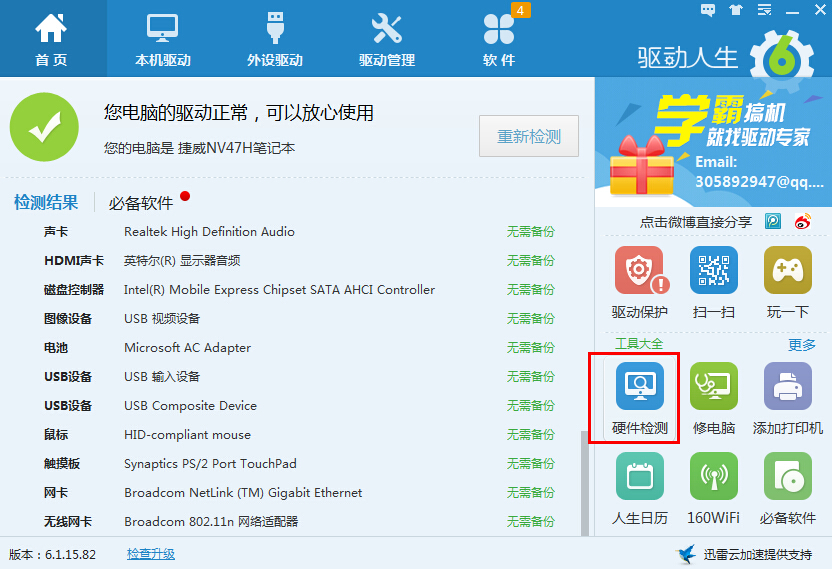Click the 点击微博直接分享 label
The height and width of the screenshot is (569, 832).
pyautogui.click(x=696, y=222)
